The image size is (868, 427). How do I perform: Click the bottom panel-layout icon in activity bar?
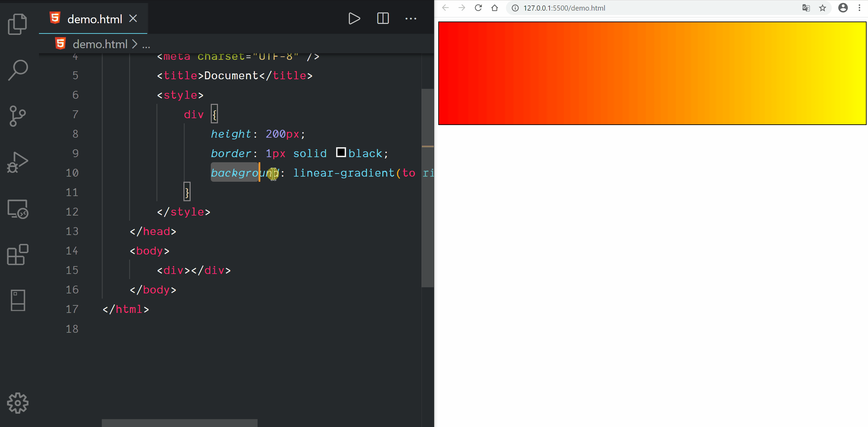coord(17,300)
